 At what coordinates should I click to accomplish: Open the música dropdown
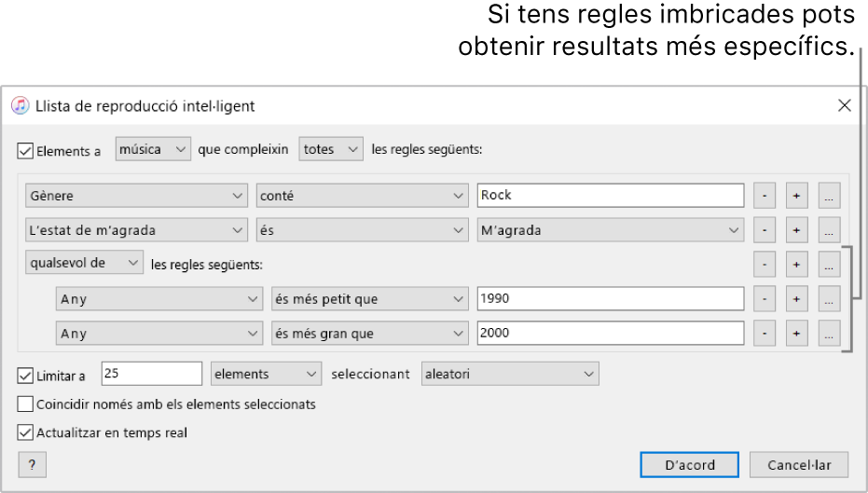(x=153, y=149)
